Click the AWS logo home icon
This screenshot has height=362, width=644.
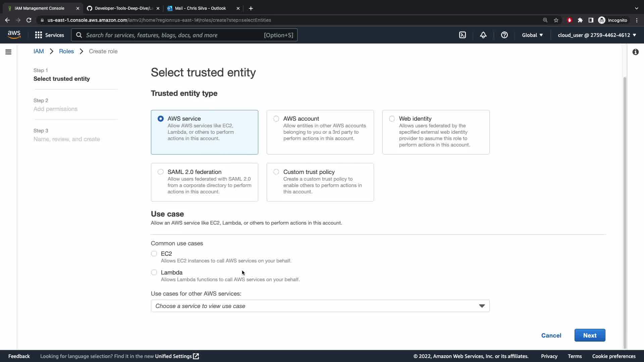pos(14,35)
